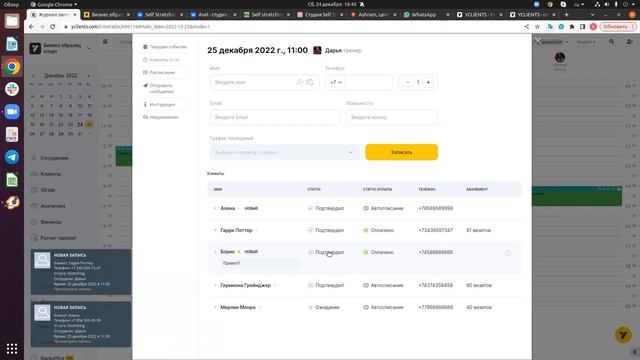The height and width of the screenshot is (360, 640).
Task: Go to next month in mini calendar
Action: click(x=89, y=76)
